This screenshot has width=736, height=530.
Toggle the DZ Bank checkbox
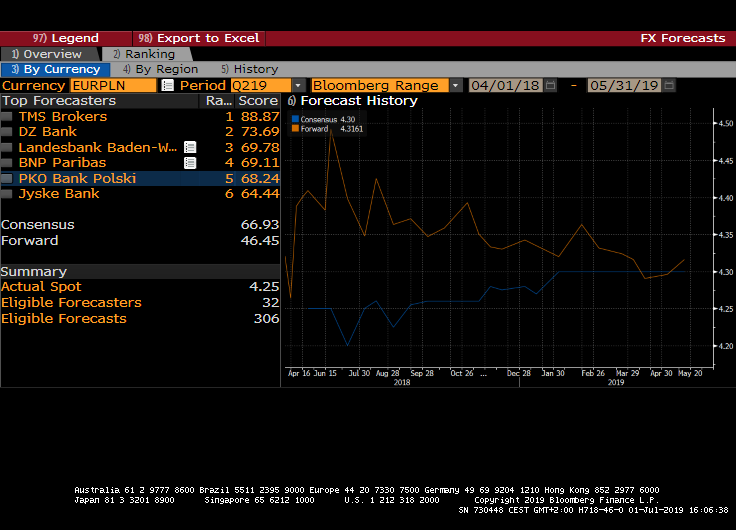[7, 132]
